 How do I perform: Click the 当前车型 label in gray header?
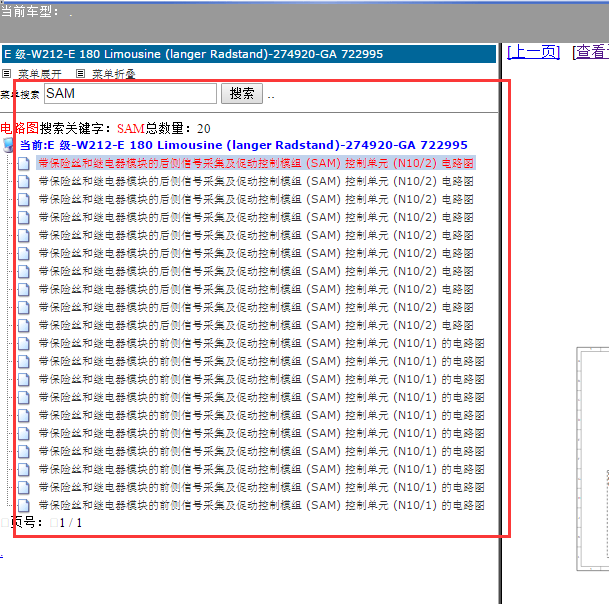click(30, 12)
